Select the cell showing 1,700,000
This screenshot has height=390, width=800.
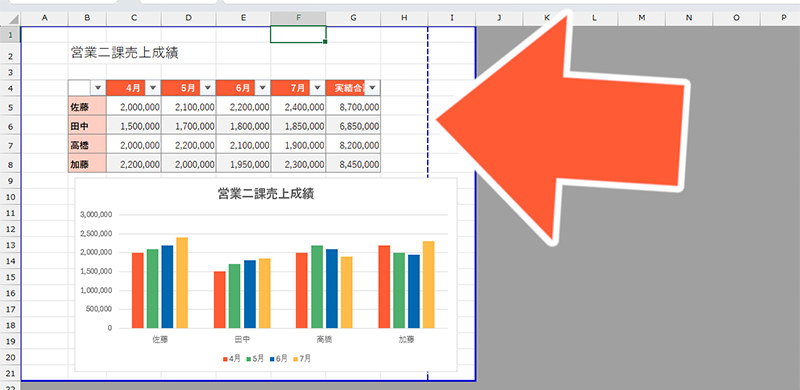click(x=189, y=126)
